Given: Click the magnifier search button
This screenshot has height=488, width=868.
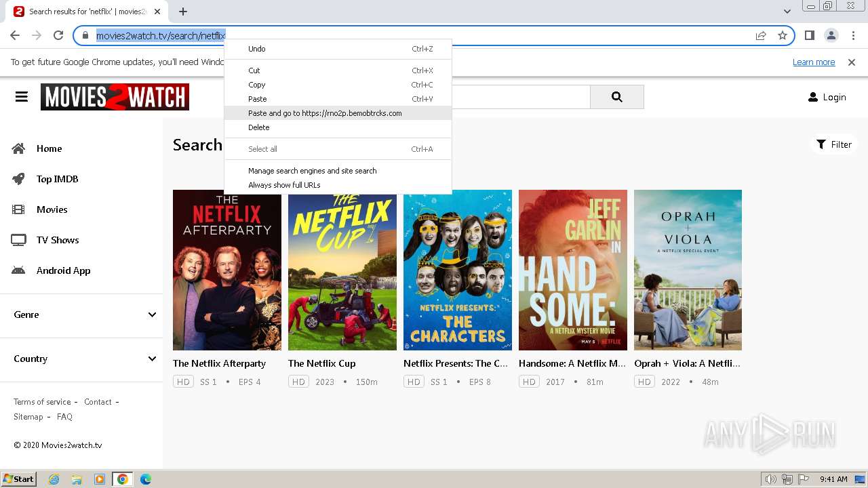Looking at the screenshot, I should coord(616,97).
